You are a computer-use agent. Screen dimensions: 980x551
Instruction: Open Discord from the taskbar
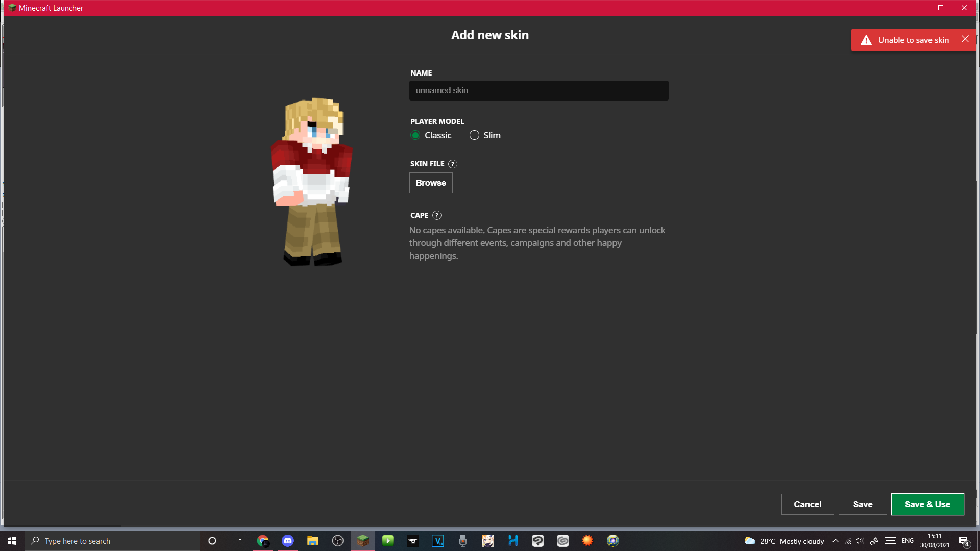(x=288, y=541)
